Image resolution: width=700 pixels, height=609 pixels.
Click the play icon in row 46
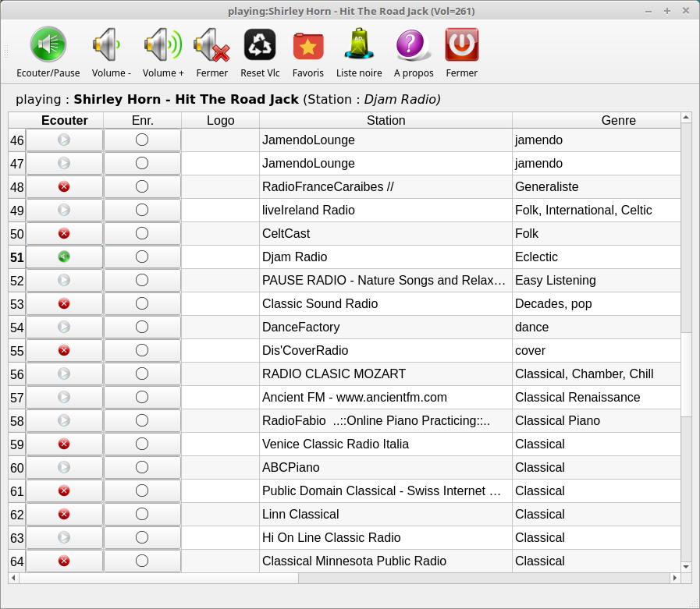64,140
